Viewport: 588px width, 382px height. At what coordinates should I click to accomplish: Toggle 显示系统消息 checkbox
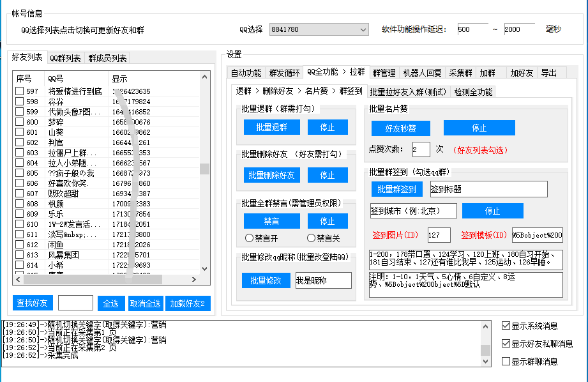tap(506, 326)
